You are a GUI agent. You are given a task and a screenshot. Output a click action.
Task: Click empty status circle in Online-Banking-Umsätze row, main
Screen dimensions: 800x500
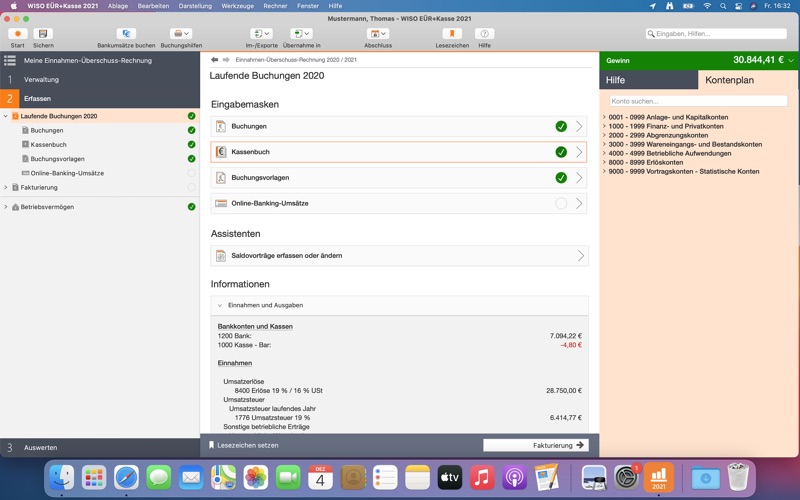tap(561, 203)
